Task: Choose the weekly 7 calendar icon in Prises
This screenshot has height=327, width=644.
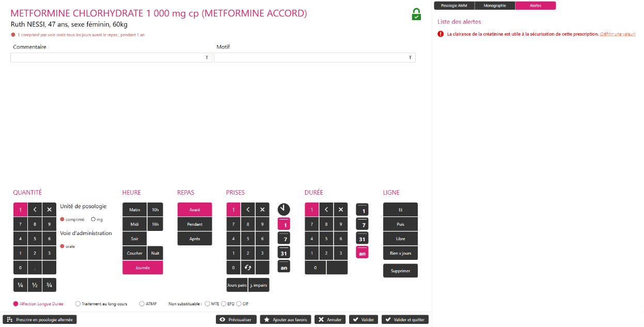Action: 284,238
